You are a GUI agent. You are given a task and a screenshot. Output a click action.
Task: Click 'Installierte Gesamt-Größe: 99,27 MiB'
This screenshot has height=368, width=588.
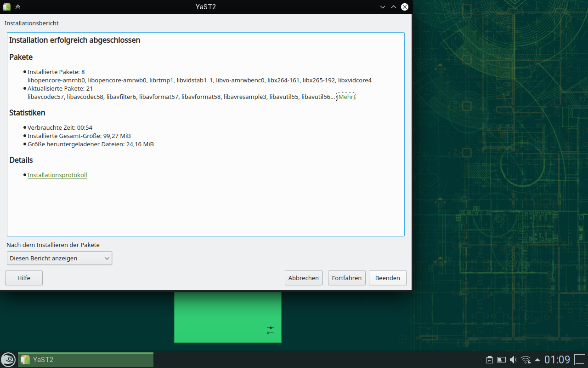pyautogui.click(x=79, y=136)
